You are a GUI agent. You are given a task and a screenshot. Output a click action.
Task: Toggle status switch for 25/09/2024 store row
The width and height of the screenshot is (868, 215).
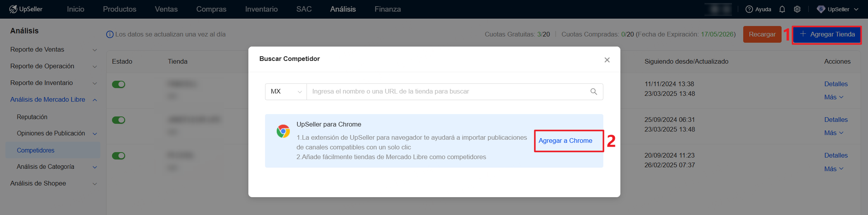point(119,120)
